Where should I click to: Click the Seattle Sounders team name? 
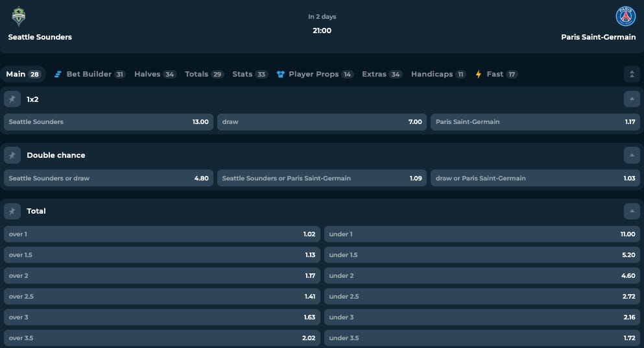click(40, 37)
